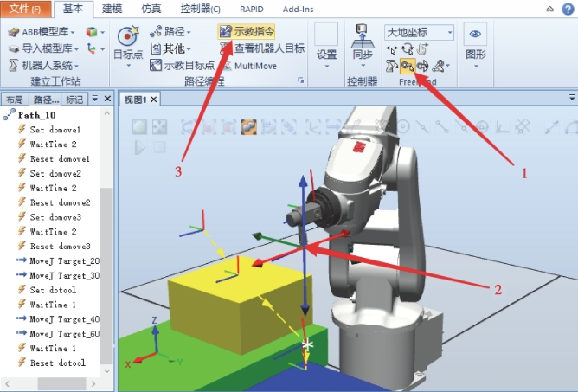578x392 pixels.
Task: Select Set dotool instruction
Action: coord(53,290)
